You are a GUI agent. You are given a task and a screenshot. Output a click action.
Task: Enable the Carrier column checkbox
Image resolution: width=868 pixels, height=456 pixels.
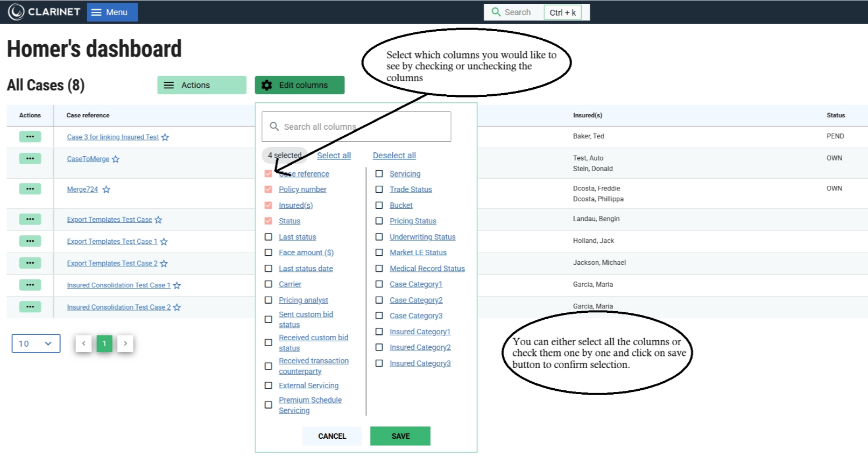point(269,284)
